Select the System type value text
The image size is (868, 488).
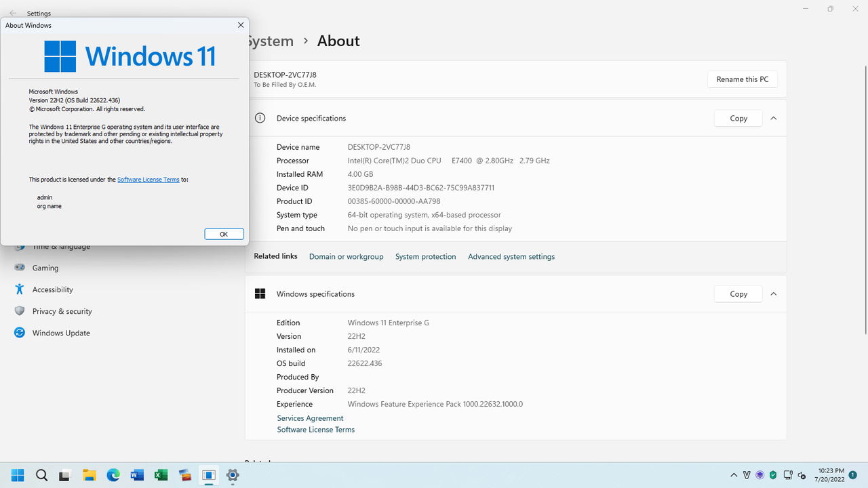pos(425,215)
